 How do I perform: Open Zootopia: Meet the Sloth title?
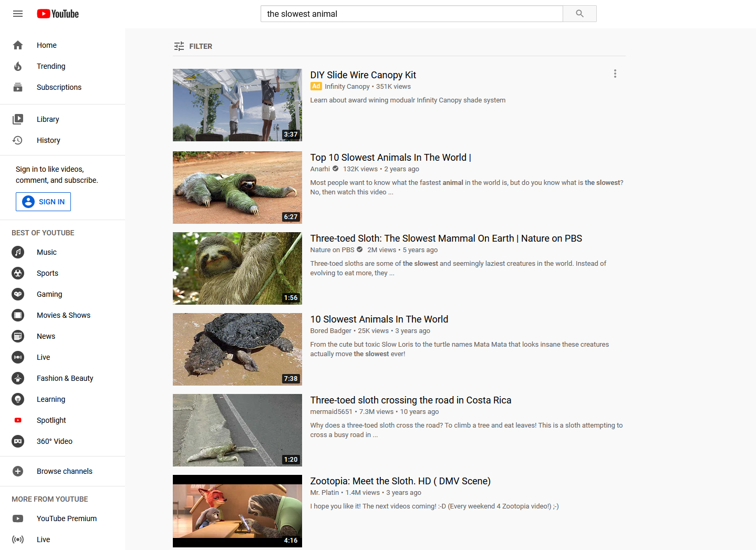click(x=400, y=481)
